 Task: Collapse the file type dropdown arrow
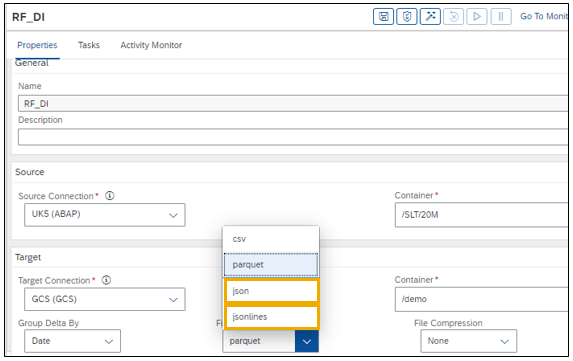click(307, 342)
